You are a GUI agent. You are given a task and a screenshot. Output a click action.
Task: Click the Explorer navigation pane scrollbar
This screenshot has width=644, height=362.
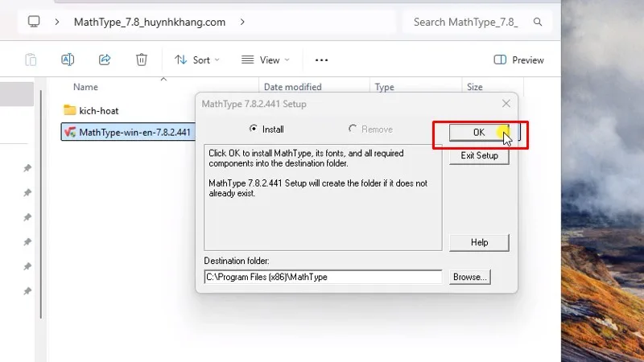tap(41, 204)
